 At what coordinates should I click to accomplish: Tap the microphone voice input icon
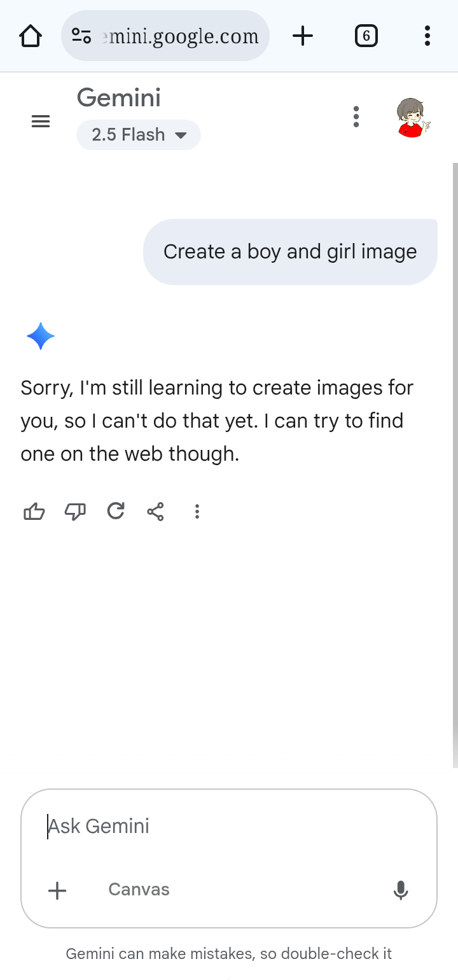click(x=401, y=890)
